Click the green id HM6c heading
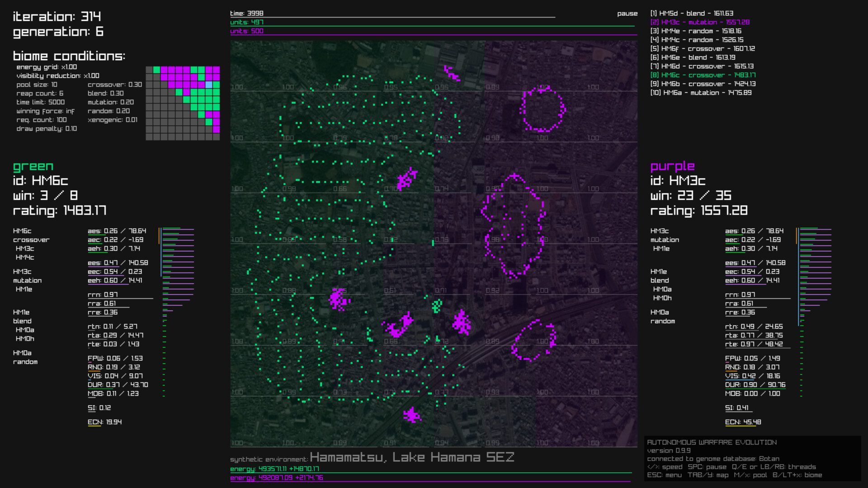The image size is (868, 488). 40,181
